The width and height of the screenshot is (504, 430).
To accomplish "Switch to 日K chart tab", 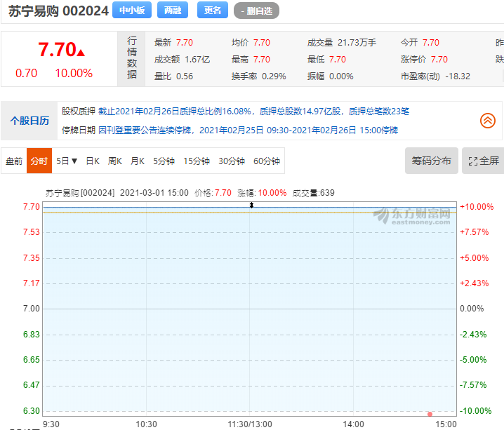I will (93, 161).
